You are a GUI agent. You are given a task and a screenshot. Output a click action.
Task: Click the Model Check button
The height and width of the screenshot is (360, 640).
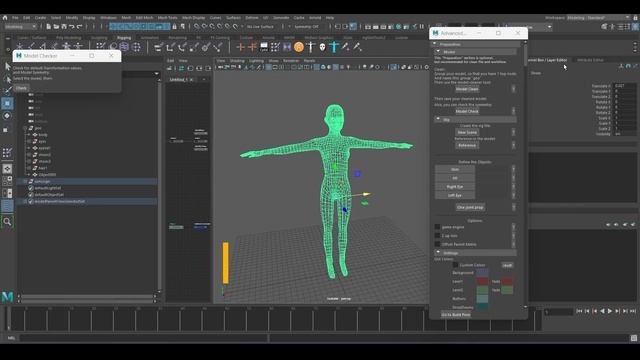pos(467,111)
